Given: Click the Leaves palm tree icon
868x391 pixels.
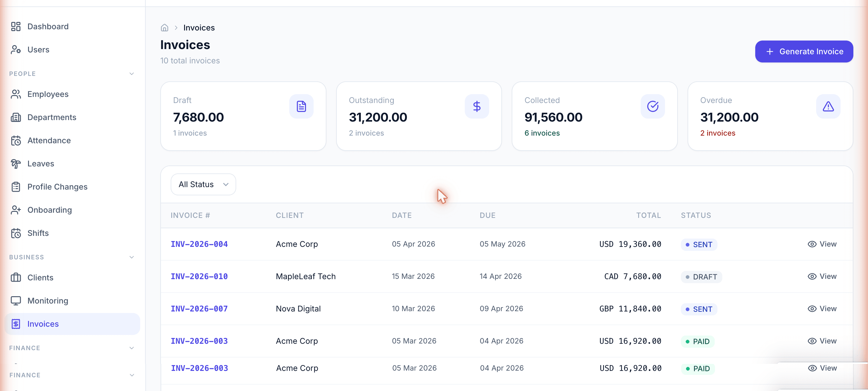Looking at the screenshot, I should 16,163.
